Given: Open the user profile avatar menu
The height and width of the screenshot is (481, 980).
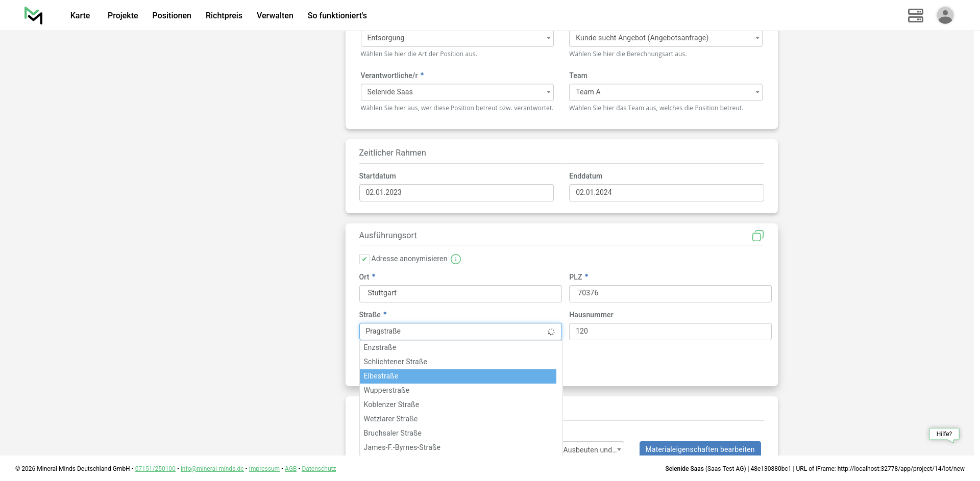Looking at the screenshot, I should (945, 15).
